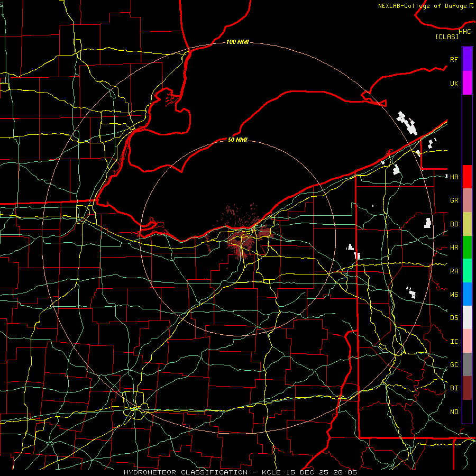Click the 'RF' legend label

point(454,59)
